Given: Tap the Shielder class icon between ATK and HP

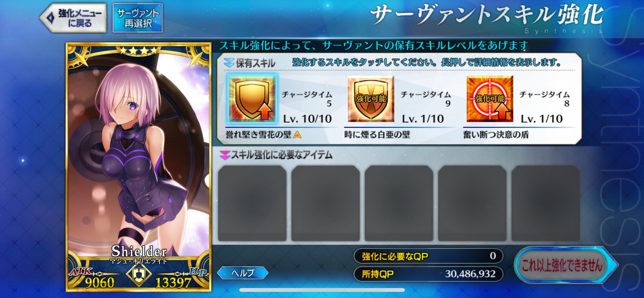Looking at the screenshot, I should point(139,275).
